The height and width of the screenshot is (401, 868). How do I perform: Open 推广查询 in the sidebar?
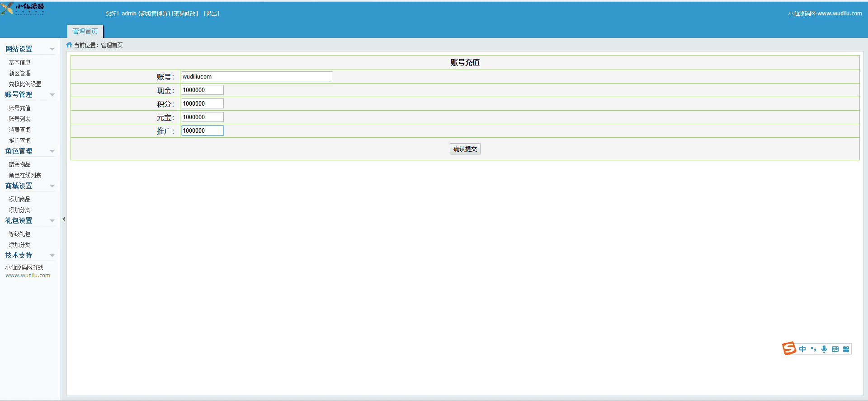pyautogui.click(x=19, y=140)
